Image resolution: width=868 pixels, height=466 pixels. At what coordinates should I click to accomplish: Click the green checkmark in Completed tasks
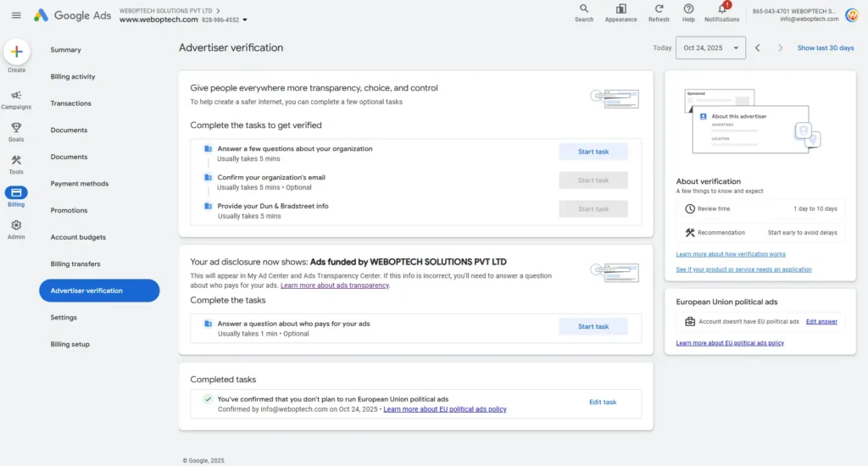click(x=208, y=399)
